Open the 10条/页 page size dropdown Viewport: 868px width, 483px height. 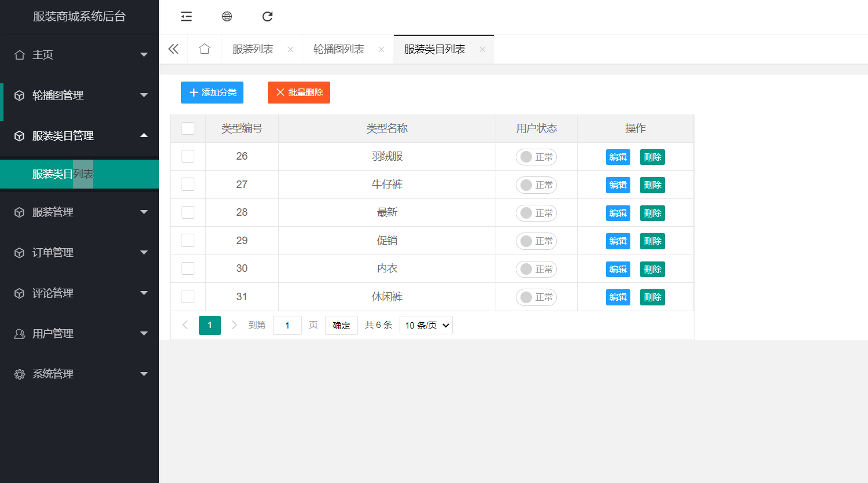(x=426, y=325)
